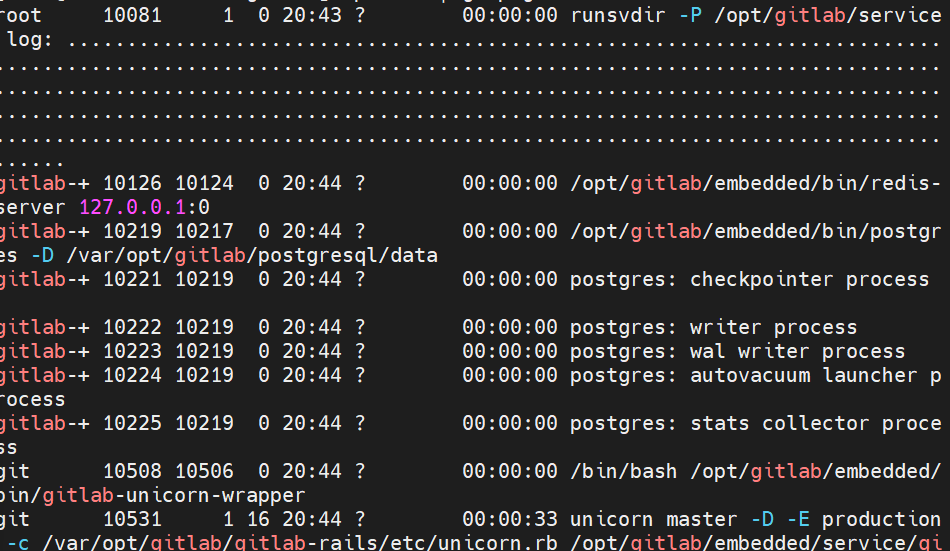The width and height of the screenshot is (950, 551).
Task: Select the text 'runsvdir' in the first row
Action: (x=618, y=15)
